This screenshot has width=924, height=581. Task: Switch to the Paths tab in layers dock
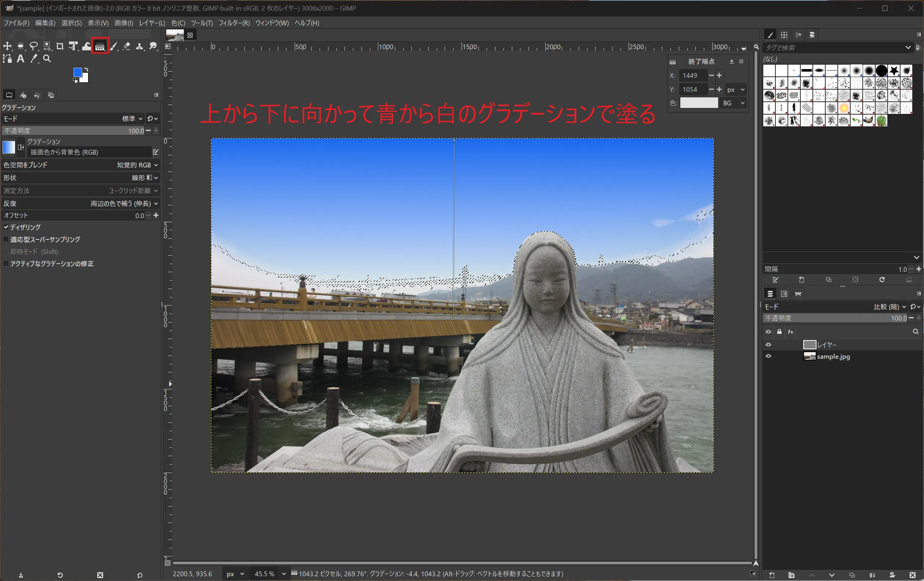(798, 294)
